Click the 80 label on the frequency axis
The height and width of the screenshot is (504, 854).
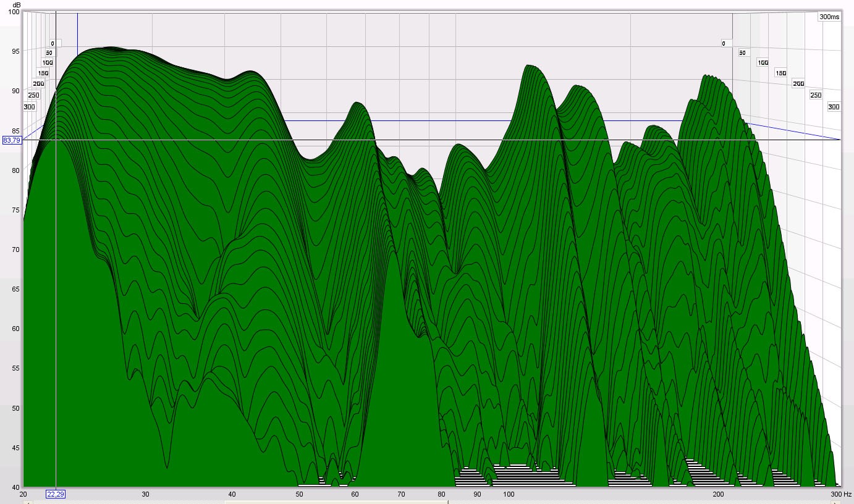click(x=441, y=494)
